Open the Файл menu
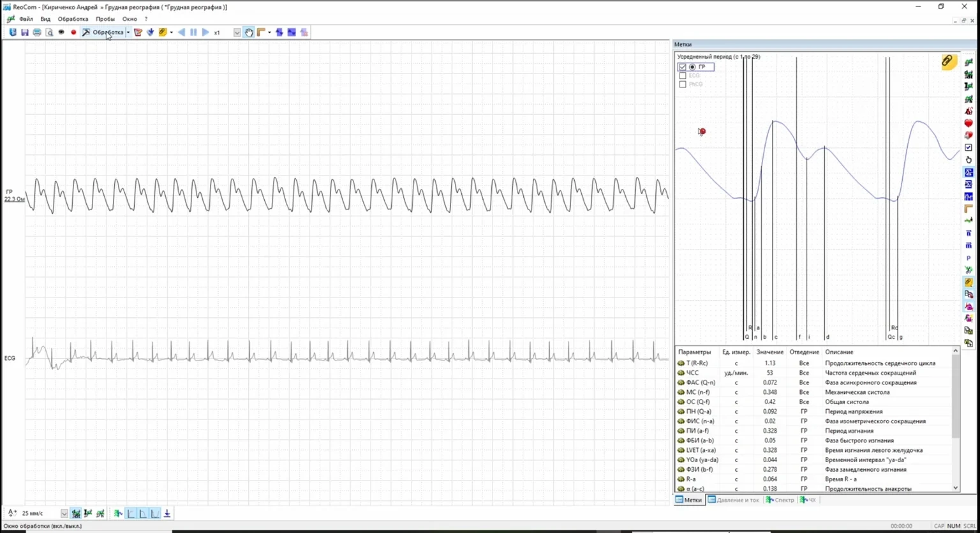The image size is (980, 533). click(x=26, y=19)
